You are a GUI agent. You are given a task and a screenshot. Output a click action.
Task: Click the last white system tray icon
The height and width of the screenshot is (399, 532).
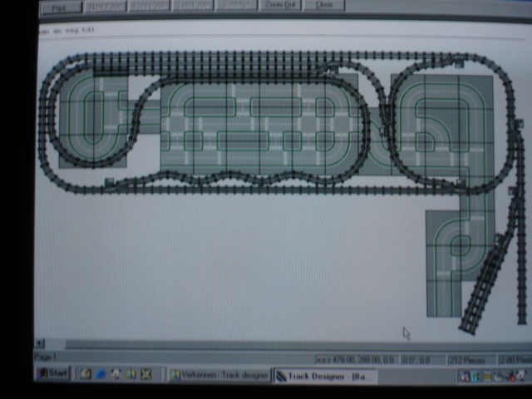[521, 376]
